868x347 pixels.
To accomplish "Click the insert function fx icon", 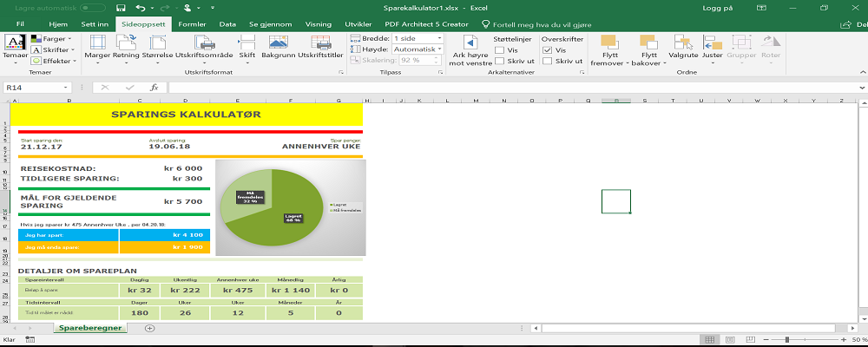I will point(154,88).
